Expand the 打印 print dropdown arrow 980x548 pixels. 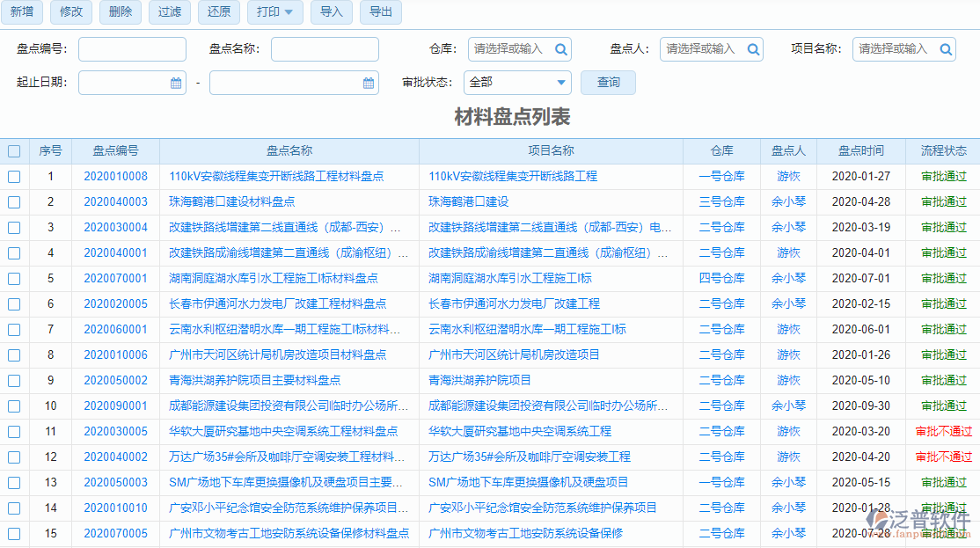(290, 12)
